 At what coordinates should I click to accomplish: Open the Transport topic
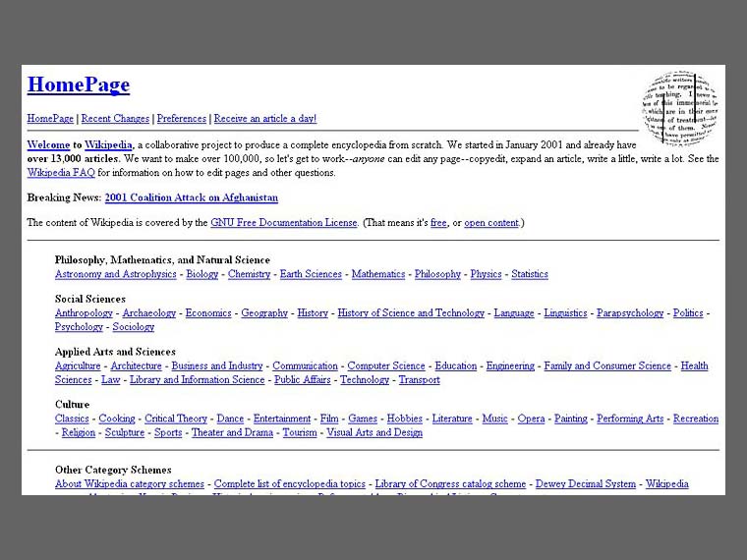(420, 380)
